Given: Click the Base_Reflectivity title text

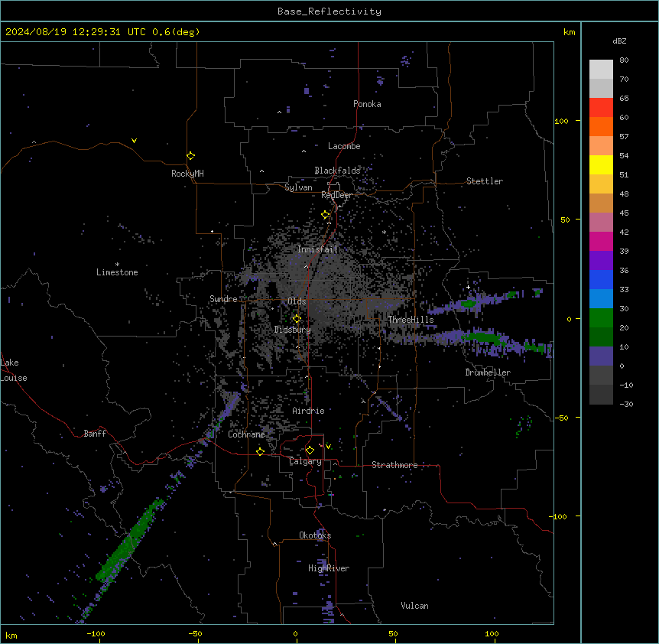Looking at the screenshot, I should coord(329,11).
